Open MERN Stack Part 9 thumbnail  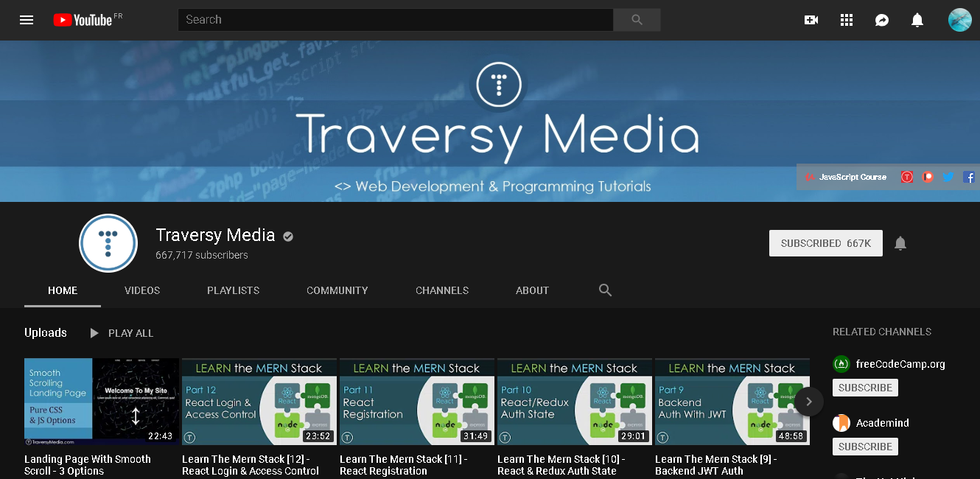[732, 402]
